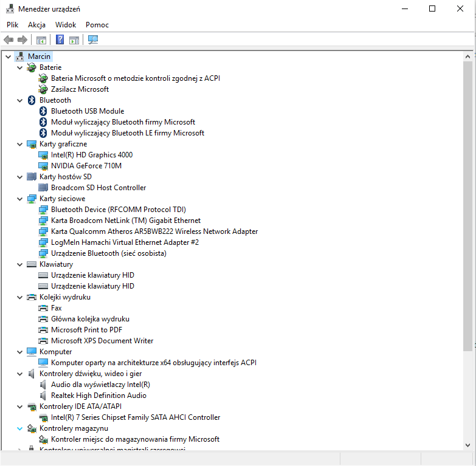
Task: Select Główna kolejka wydruku
Action: tap(90, 319)
